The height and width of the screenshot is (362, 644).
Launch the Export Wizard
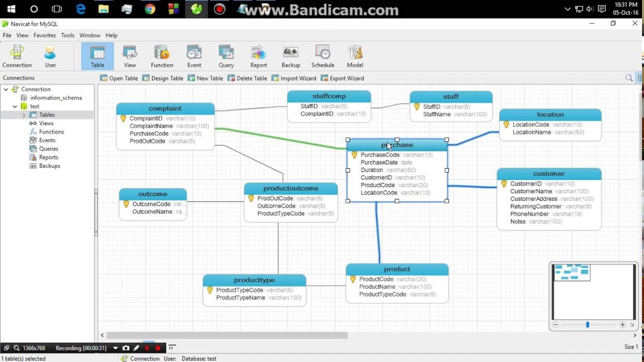pos(342,78)
